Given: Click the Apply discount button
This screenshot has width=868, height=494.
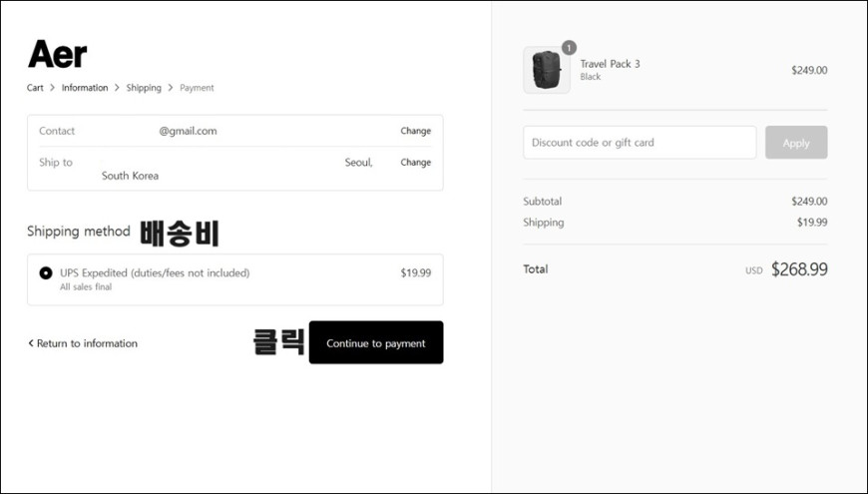Looking at the screenshot, I should click(796, 143).
